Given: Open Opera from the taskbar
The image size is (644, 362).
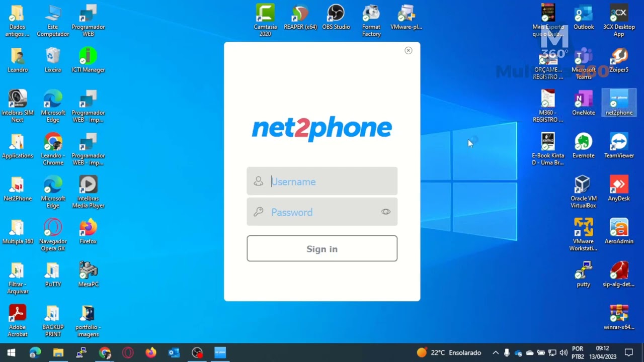Looking at the screenshot, I should point(128,353).
